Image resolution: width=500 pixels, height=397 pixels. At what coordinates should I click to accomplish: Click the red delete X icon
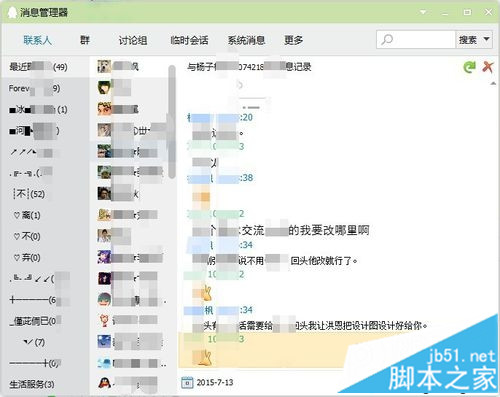coord(488,67)
